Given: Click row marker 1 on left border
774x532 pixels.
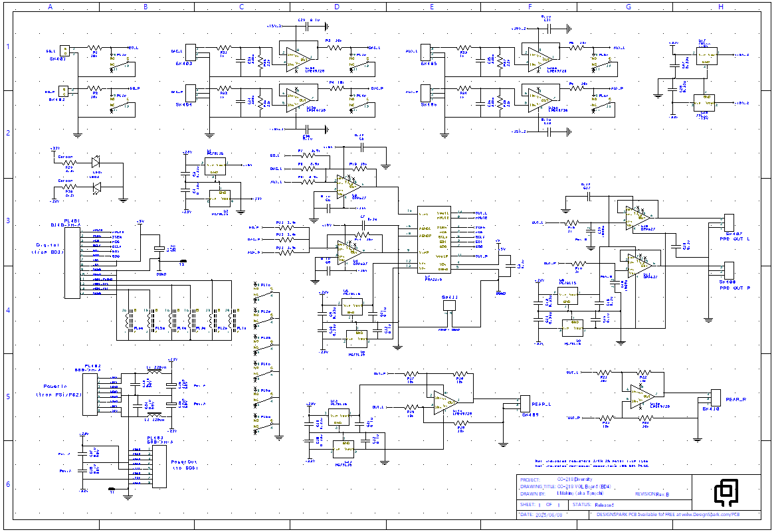Looking at the screenshot, I should pyautogui.click(x=8, y=47).
